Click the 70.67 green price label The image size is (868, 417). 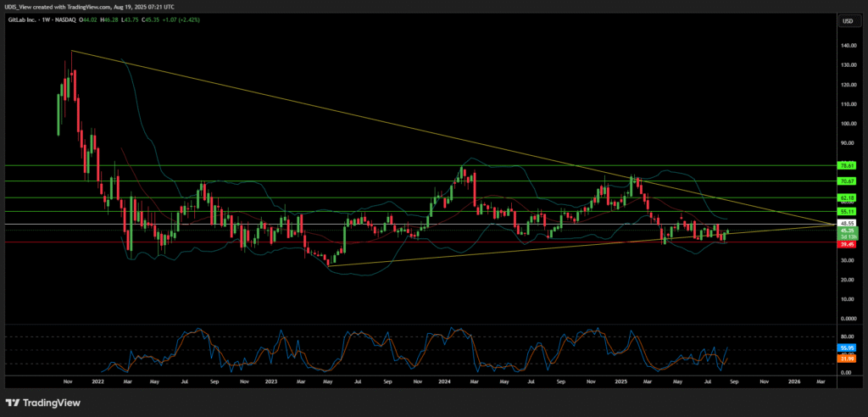click(x=845, y=181)
